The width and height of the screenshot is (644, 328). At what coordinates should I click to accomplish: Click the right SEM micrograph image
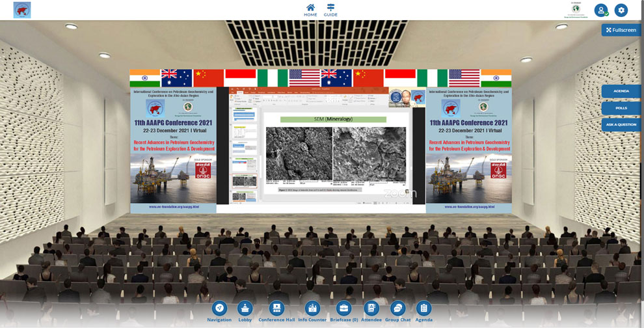pos(369,154)
